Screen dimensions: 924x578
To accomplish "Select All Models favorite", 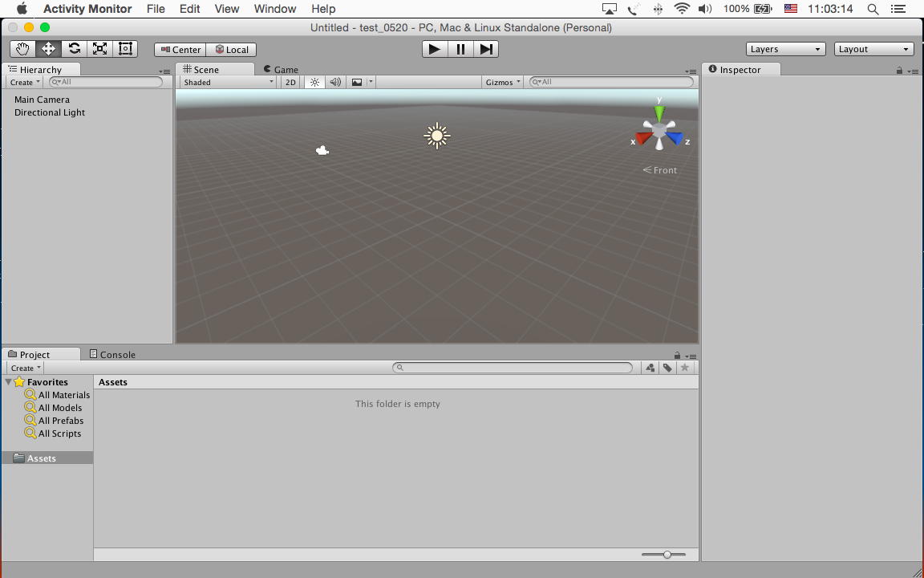I will pyautogui.click(x=53, y=408).
